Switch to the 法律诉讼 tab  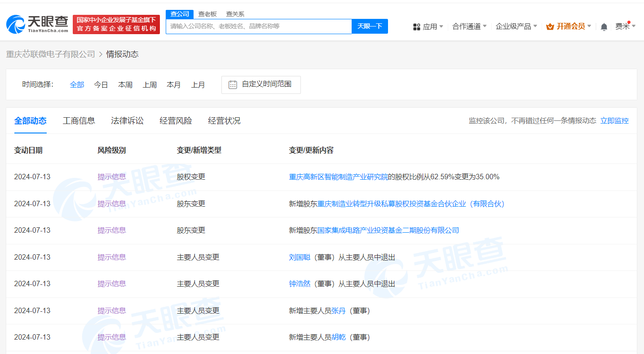127,120
